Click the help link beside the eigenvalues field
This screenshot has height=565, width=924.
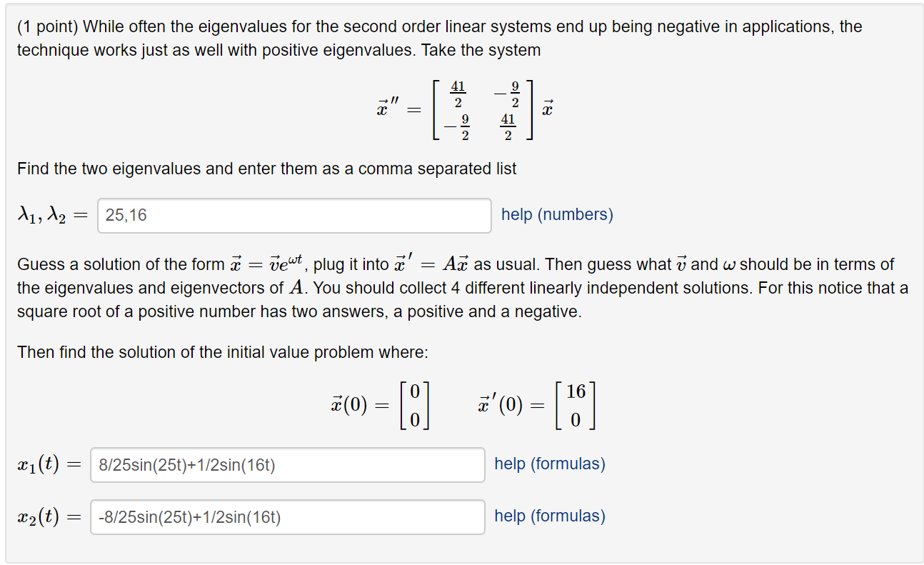pos(556,215)
